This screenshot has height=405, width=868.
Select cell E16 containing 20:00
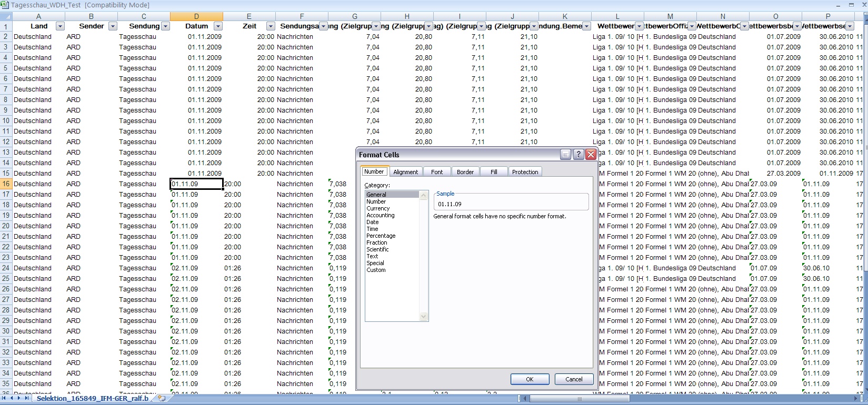[x=249, y=184]
